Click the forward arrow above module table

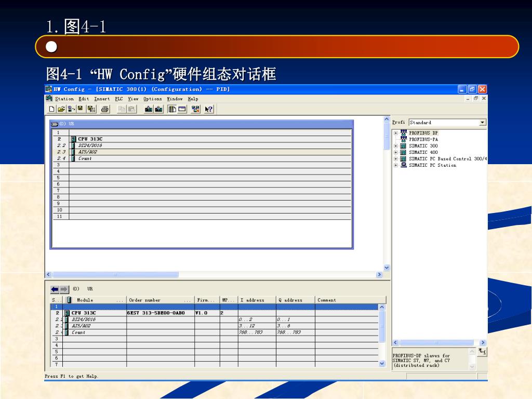point(64,289)
